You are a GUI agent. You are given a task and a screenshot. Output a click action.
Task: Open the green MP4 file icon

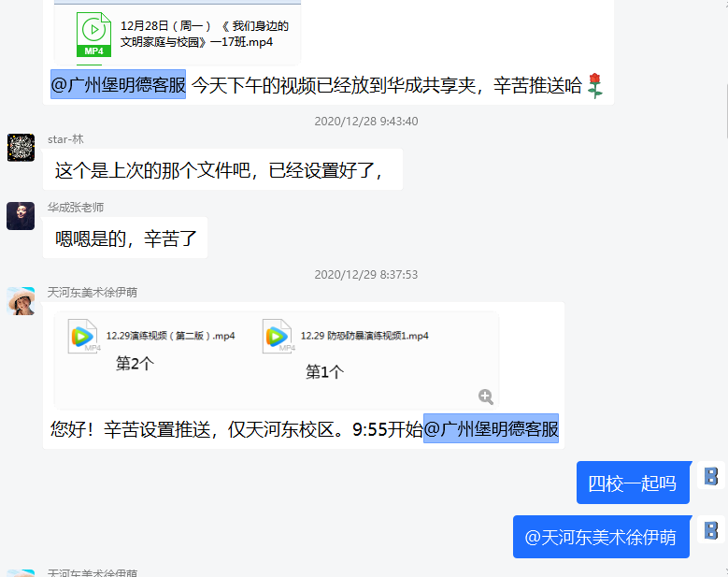pos(93,35)
